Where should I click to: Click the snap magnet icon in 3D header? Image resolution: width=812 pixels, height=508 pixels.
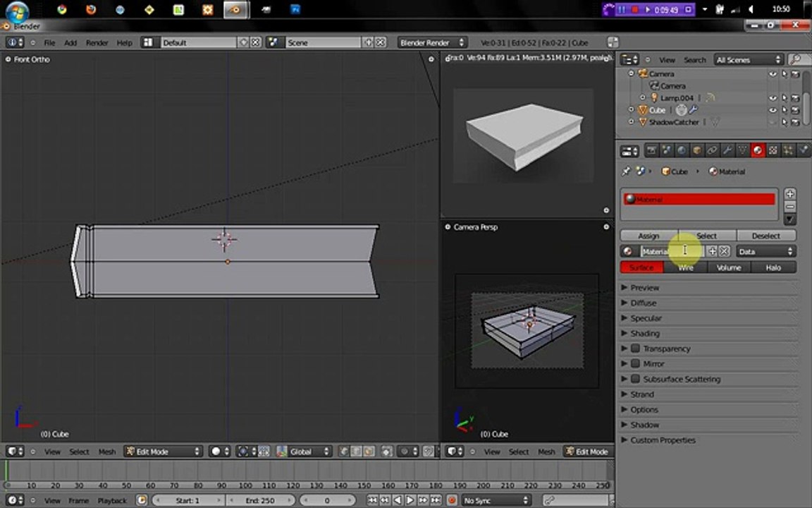click(x=429, y=452)
